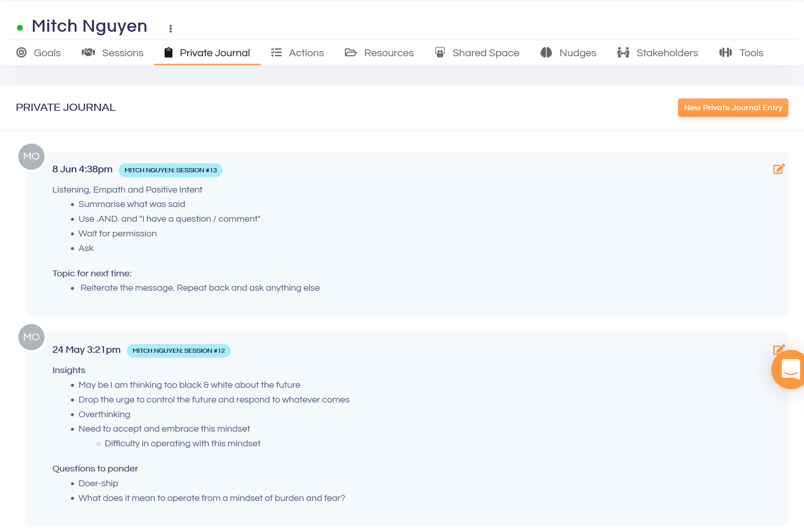
Task: Click the MO avatar on the 8 Jun entry
Action: coord(31,156)
